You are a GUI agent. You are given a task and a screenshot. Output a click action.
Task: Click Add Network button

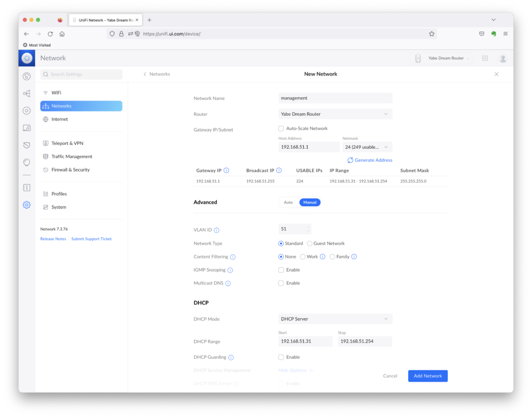point(428,376)
